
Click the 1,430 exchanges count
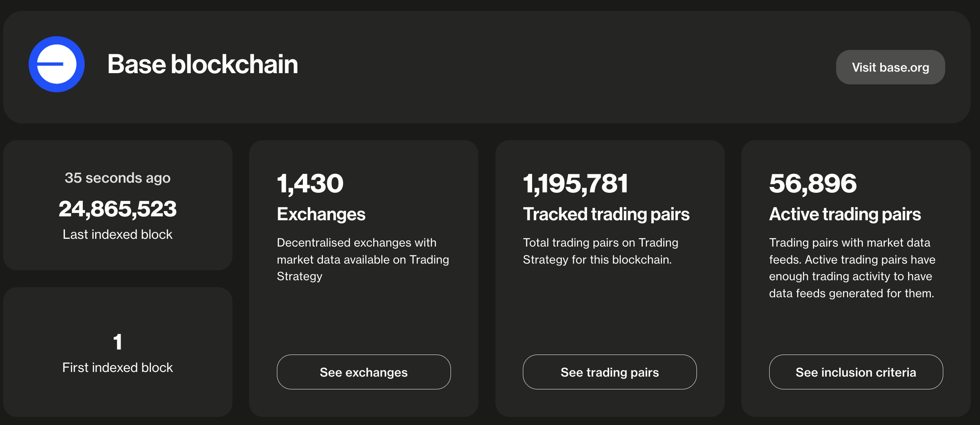(x=310, y=183)
